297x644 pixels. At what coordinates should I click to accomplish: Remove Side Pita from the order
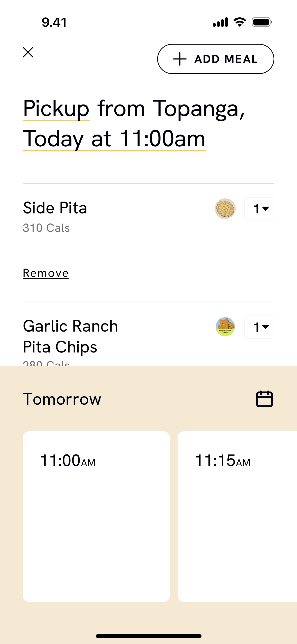[x=46, y=273]
